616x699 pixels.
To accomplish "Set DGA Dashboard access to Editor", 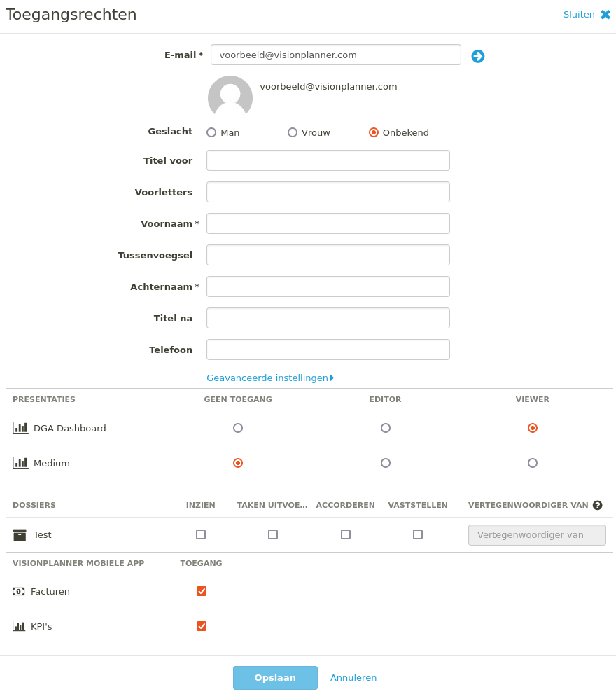I will click(x=386, y=428).
